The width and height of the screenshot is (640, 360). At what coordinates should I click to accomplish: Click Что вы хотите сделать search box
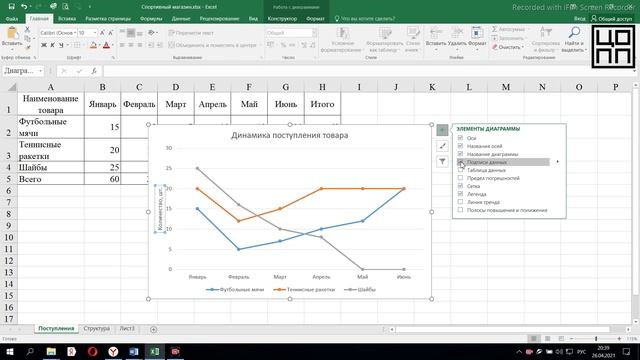click(364, 19)
